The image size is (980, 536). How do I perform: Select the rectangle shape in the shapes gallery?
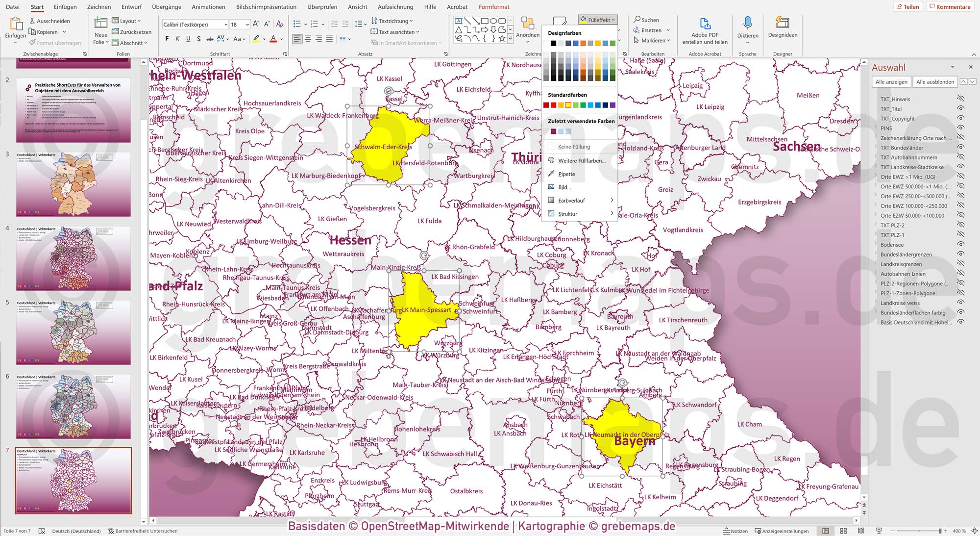(485, 20)
